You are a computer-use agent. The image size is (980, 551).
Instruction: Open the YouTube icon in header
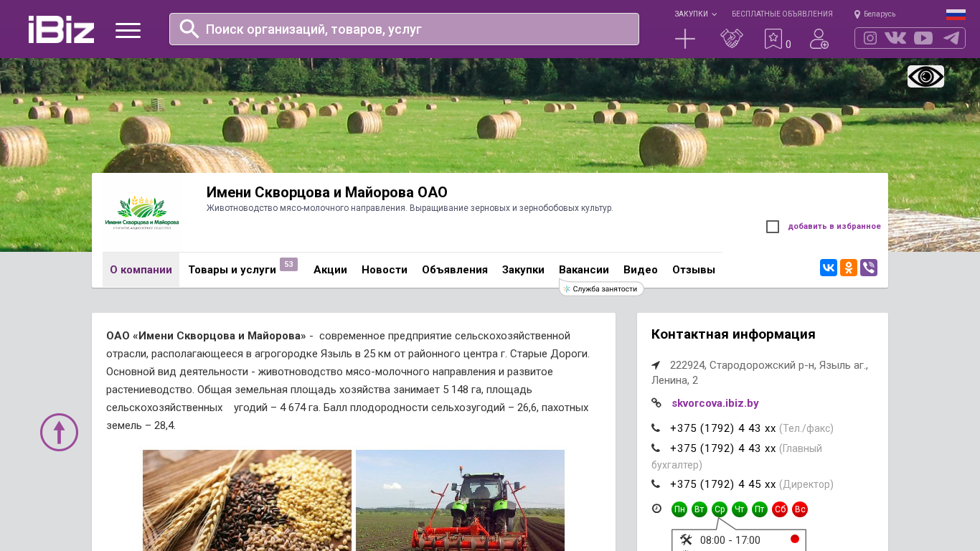click(923, 38)
